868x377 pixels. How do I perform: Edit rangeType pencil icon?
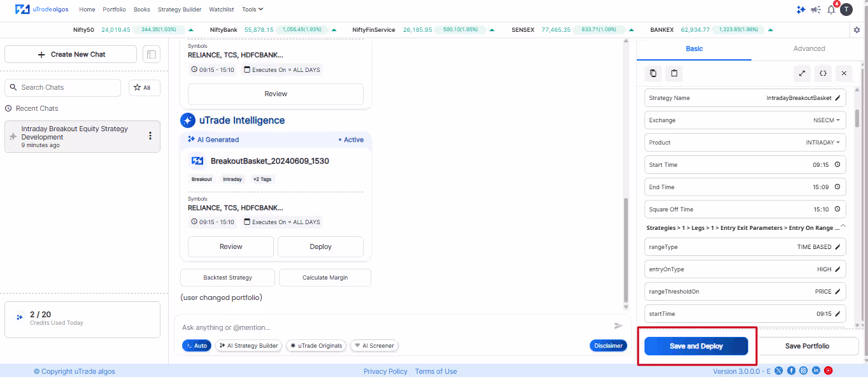(x=837, y=247)
